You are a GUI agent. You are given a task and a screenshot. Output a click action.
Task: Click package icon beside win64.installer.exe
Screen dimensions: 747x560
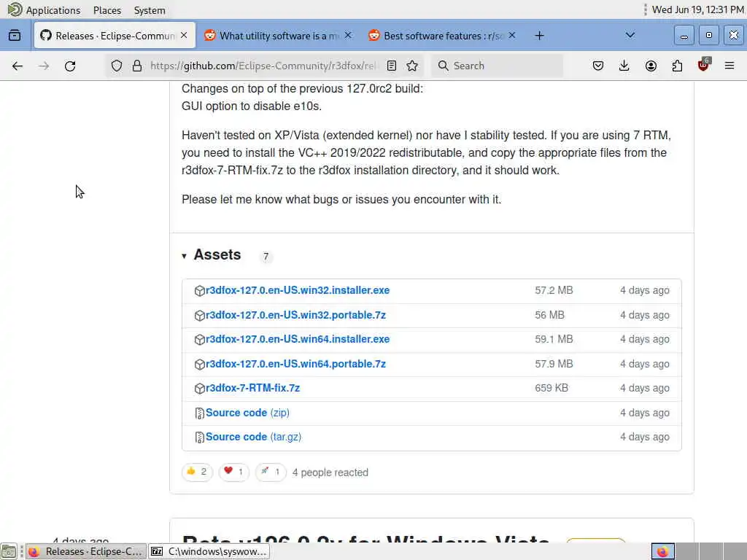200,340
